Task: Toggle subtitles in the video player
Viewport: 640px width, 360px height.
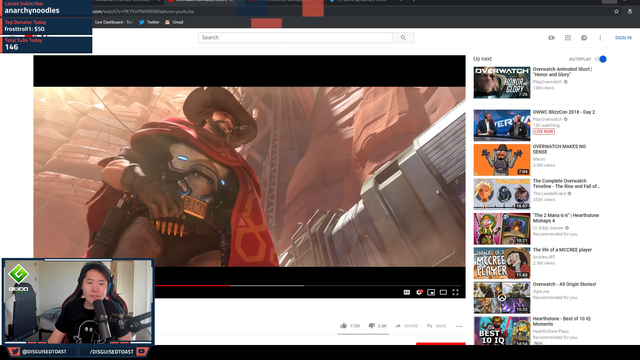Action: tap(407, 292)
